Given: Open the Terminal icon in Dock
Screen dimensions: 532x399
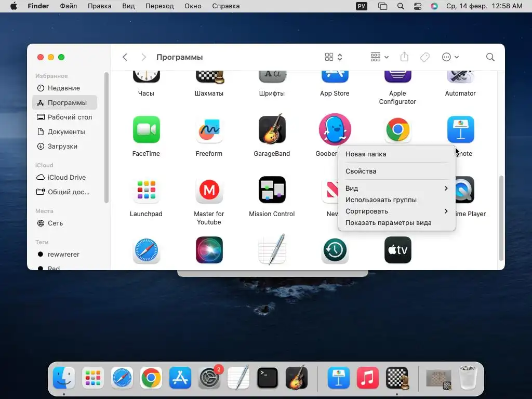Looking at the screenshot, I should click(268, 378).
